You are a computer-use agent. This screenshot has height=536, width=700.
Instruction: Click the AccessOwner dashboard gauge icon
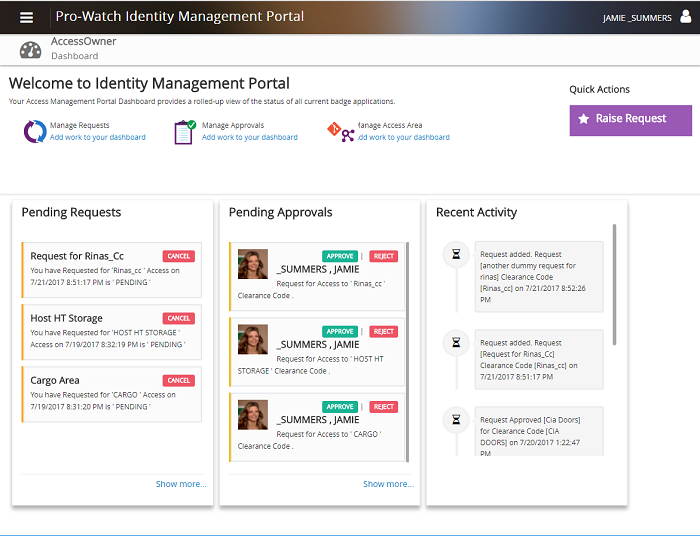30,50
